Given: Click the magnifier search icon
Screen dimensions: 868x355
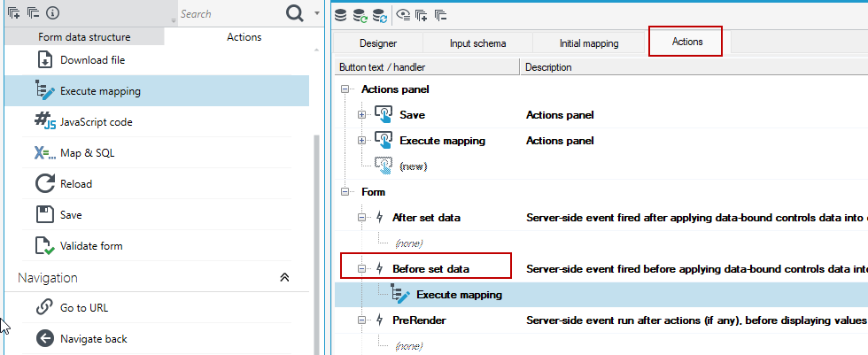Looking at the screenshot, I should tap(295, 13).
